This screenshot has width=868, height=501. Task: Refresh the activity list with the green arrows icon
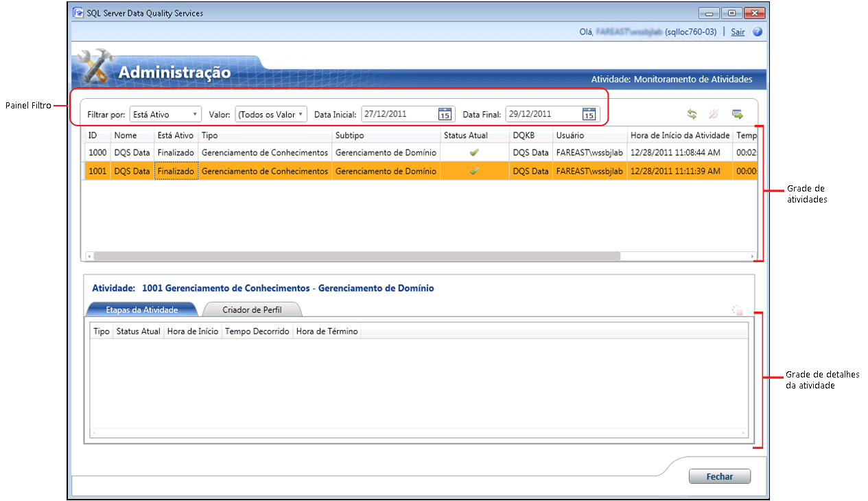[692, 115]
